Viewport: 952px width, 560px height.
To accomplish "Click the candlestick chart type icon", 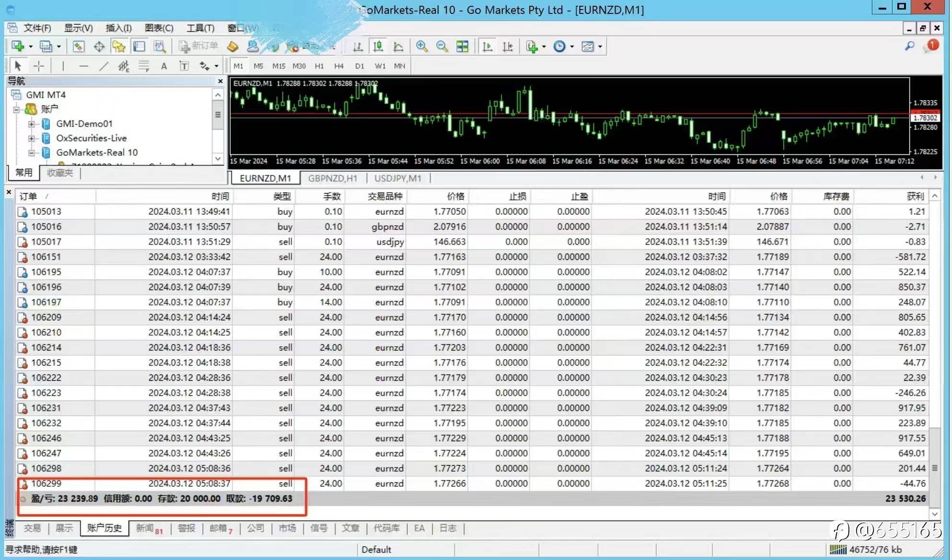I will 378,47.
